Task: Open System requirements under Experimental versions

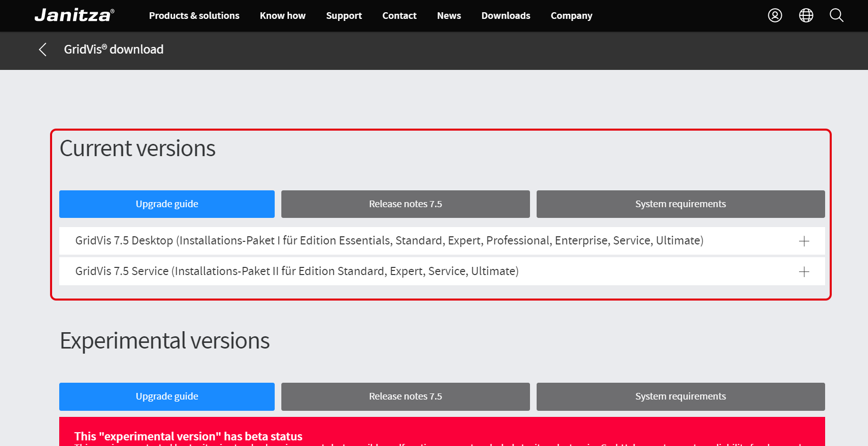Action: point(681,397)
